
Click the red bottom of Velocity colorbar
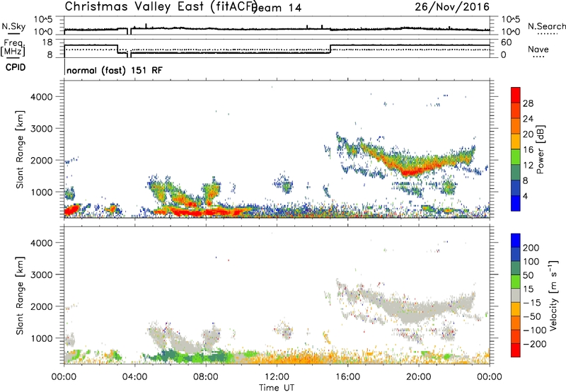pyautogui.click(x=516, y=350)
